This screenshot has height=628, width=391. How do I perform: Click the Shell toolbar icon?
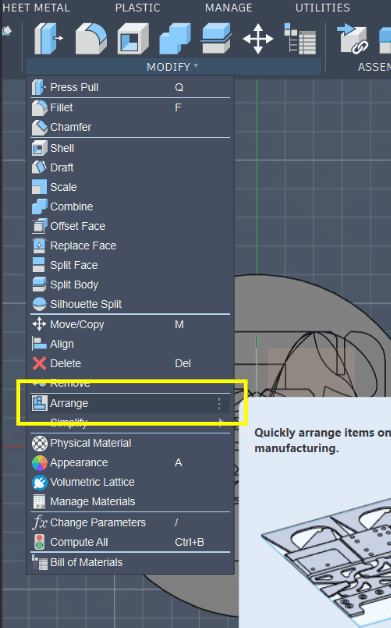click(133, 38)
